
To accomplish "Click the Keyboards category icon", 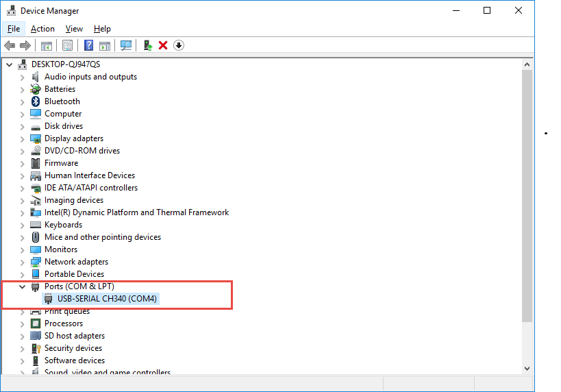I will (36, 225).
